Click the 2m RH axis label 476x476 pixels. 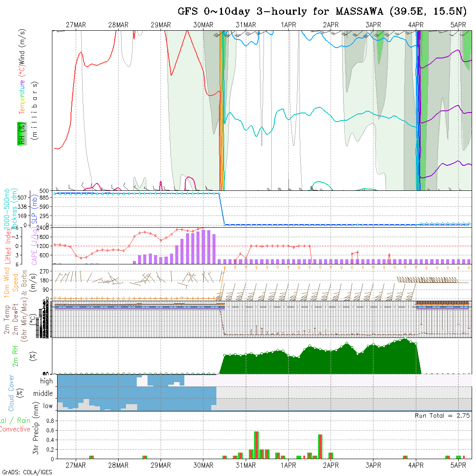coord(15,356)
